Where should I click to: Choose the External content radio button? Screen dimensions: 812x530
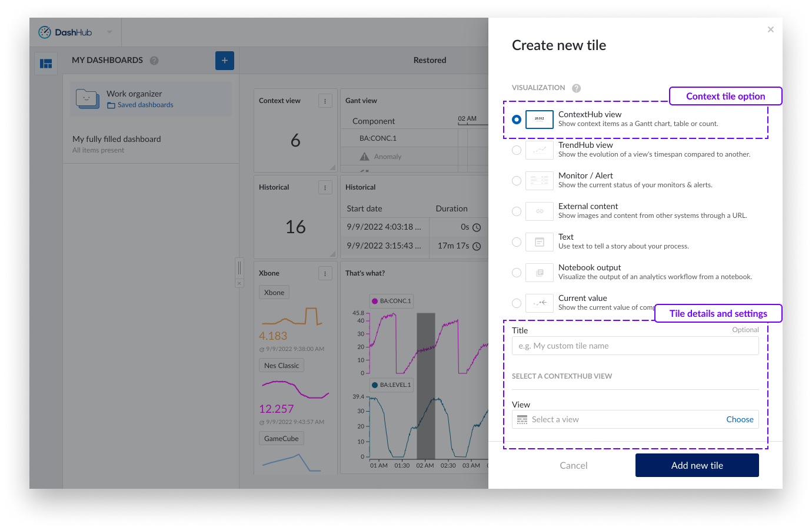[x=517, y=211]
